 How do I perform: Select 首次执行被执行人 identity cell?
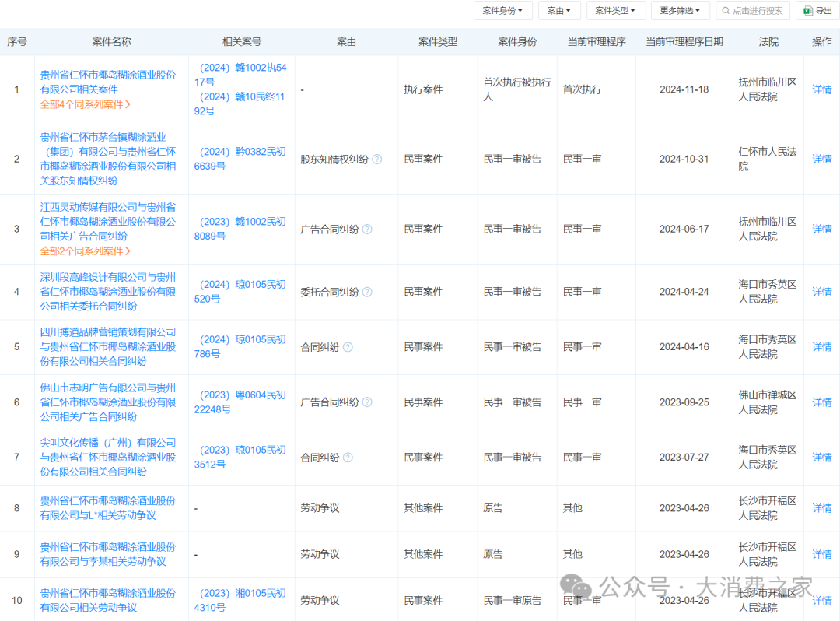(x=517, y=89)
